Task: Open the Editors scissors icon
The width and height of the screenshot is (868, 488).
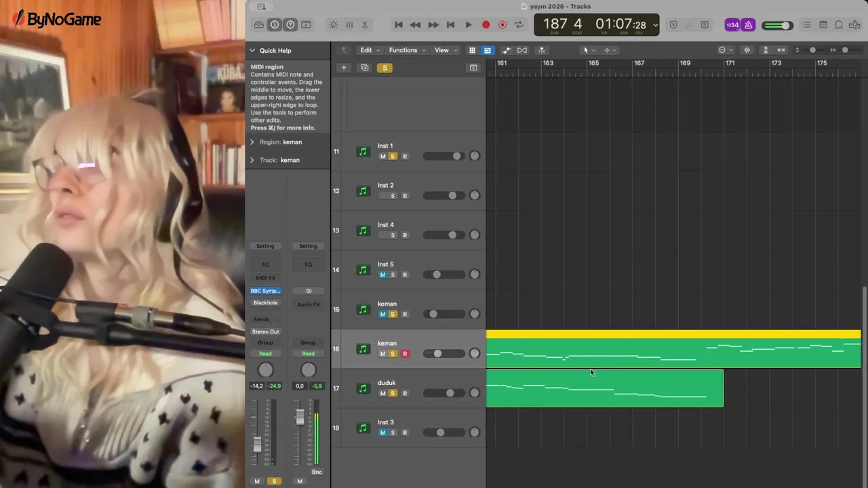Action: click(365, 24)
